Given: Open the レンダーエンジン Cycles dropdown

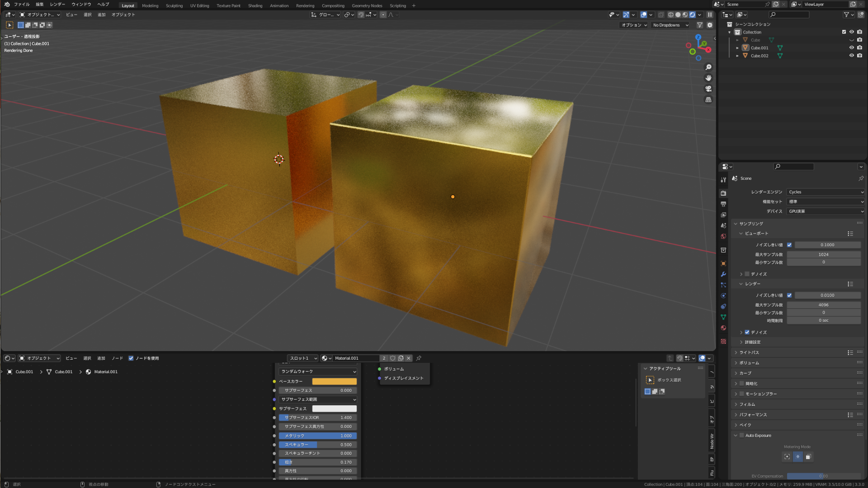Looking at the screenshot, I should point(825,192).
